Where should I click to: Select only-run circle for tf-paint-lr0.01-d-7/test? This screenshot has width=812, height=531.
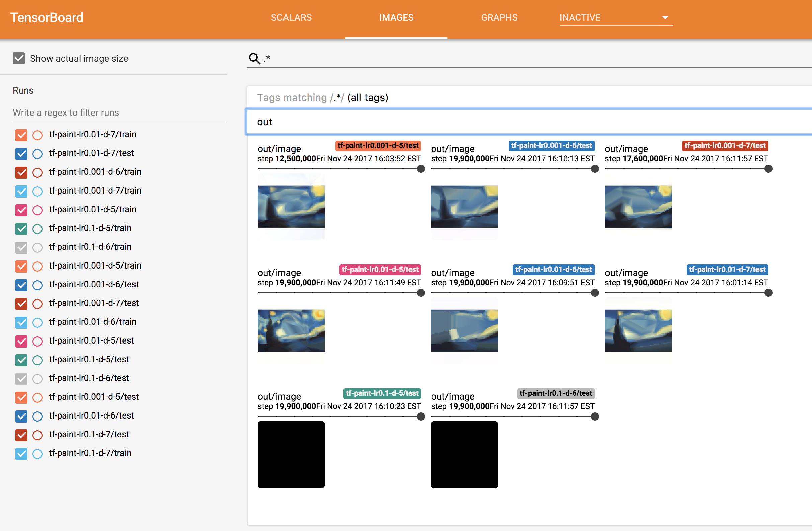[37, 154]
